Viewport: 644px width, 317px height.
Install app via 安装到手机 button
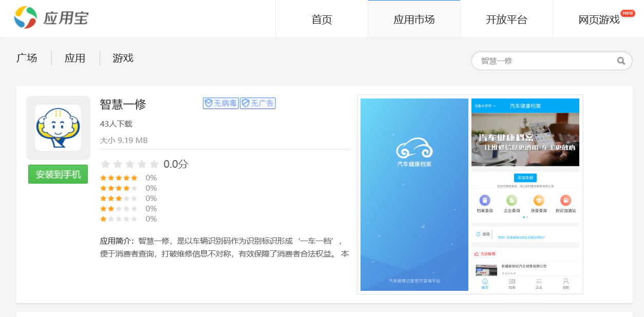58,174
